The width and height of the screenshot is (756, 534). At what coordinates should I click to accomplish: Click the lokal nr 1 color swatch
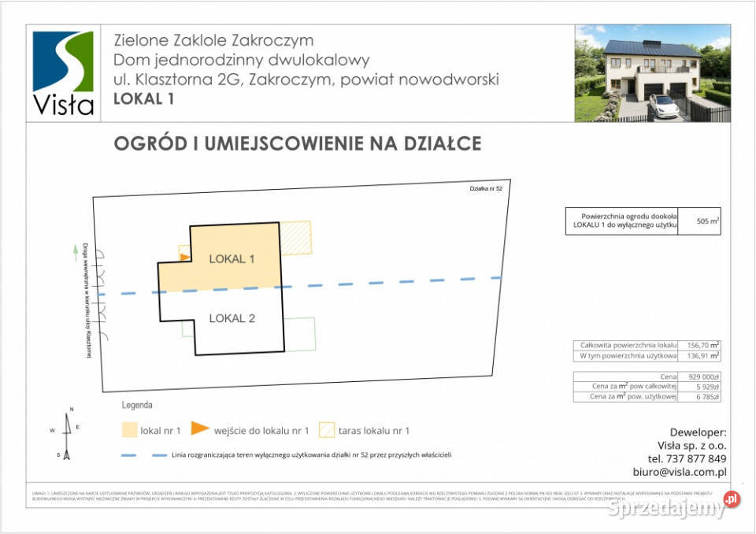(x=129, y=430)
